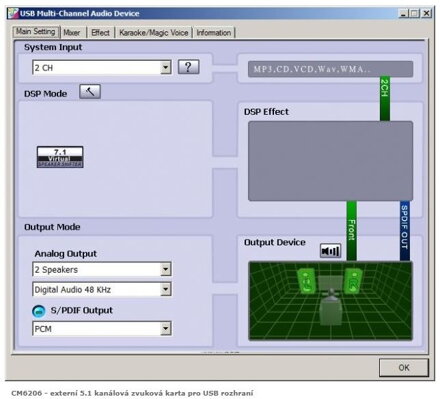The width and height of the screenshot is (440, 399).
Task: Click the listener figure in the 3D room
Action: coord(331,307)
